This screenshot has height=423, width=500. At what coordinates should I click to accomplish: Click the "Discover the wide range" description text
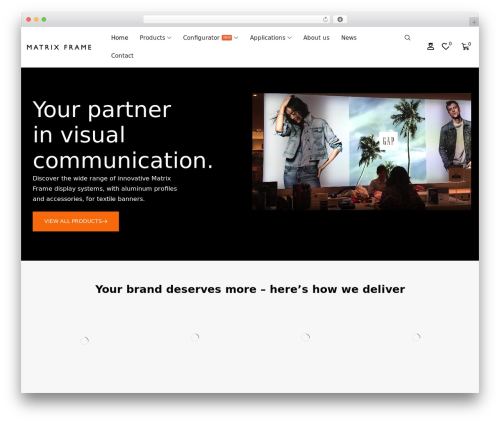tap(105, 189)
